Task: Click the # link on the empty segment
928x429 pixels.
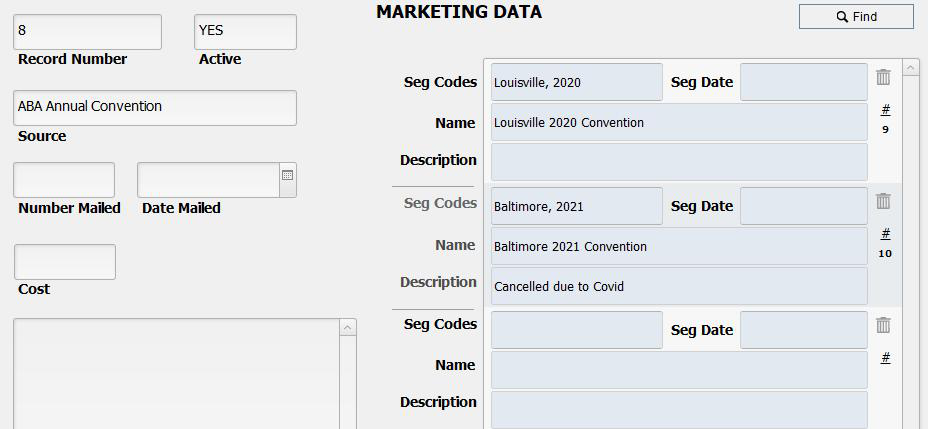Action: (885, 357)
